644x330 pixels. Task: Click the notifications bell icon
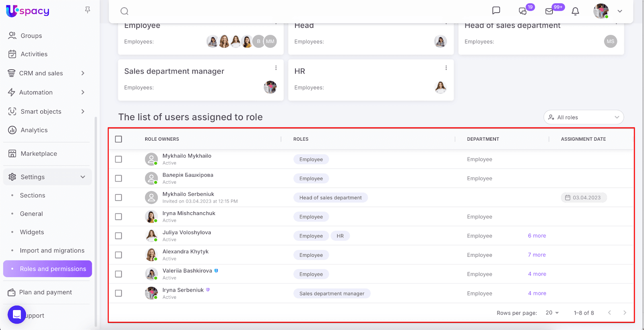(x=576, y=11)
